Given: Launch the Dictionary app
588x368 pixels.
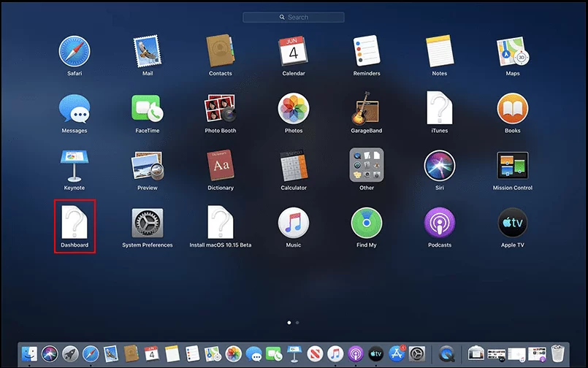Looking at the screenshot, I should point(220,166).
